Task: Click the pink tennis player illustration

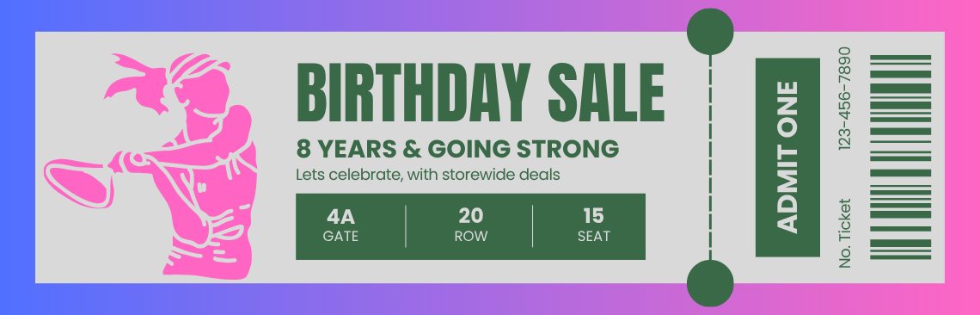Action: pos(151,166)
